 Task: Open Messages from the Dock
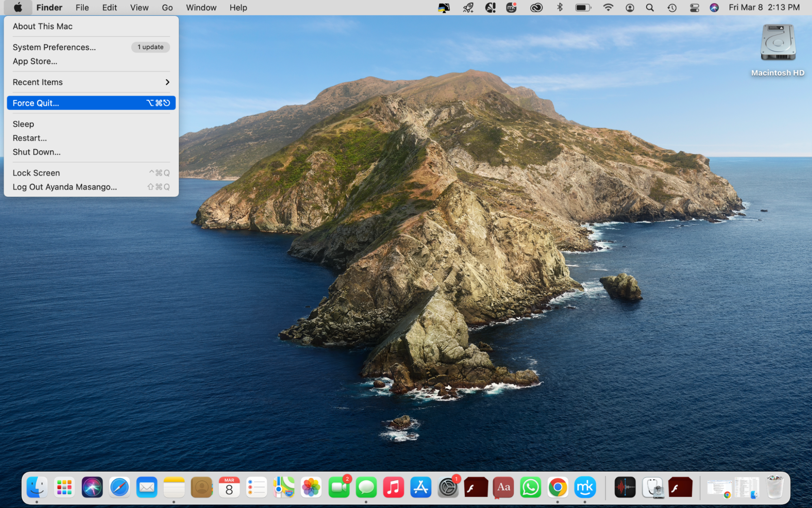tap(366, 487)
